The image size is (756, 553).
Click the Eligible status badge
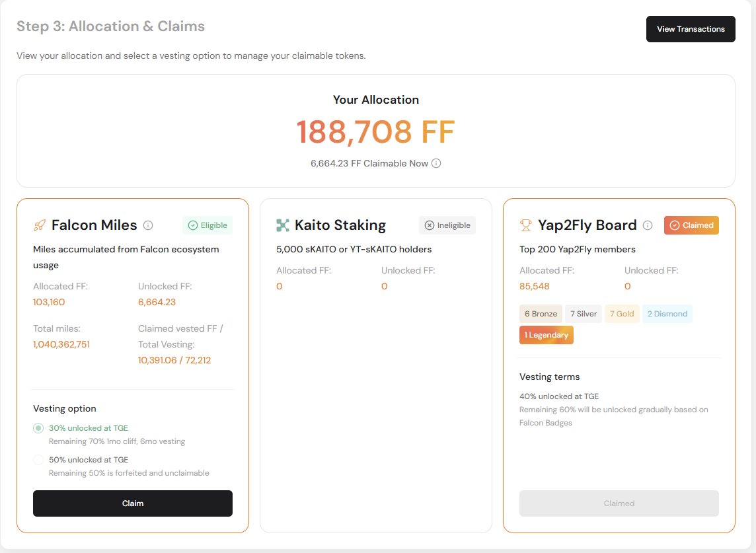coord(208,225)
